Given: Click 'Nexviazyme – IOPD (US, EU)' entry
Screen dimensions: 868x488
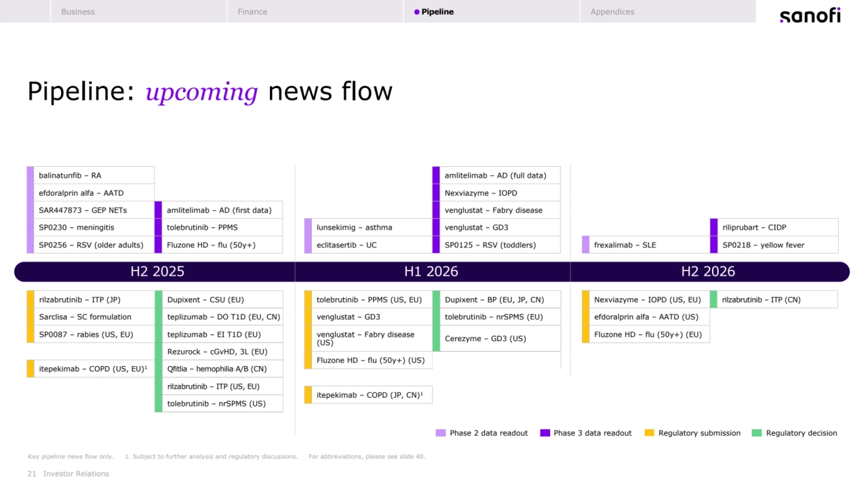Looking at the screenshot, I should 646,300.
